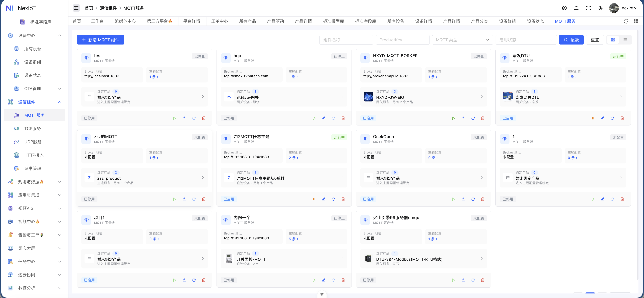Screen dimensions: 644x298
Task: Click the 搜索 button
Action: point(571,40)
